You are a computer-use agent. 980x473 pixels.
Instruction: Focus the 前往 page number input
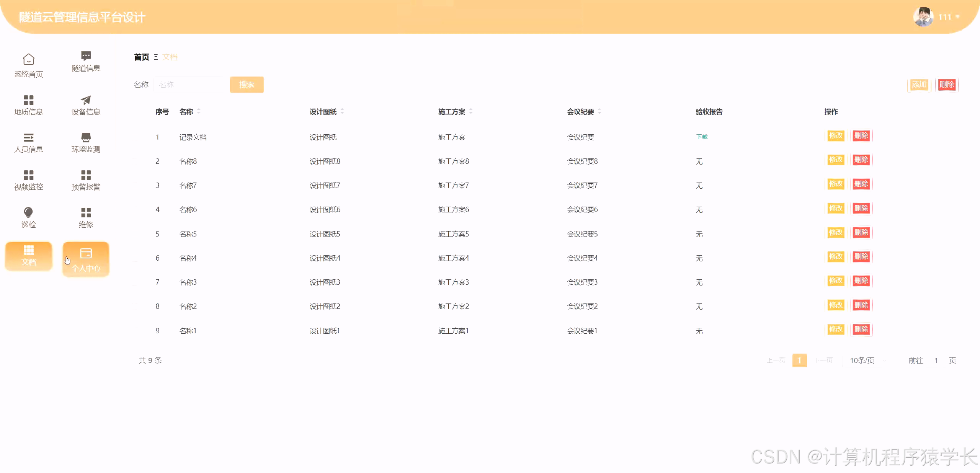(x=936, y=360)
